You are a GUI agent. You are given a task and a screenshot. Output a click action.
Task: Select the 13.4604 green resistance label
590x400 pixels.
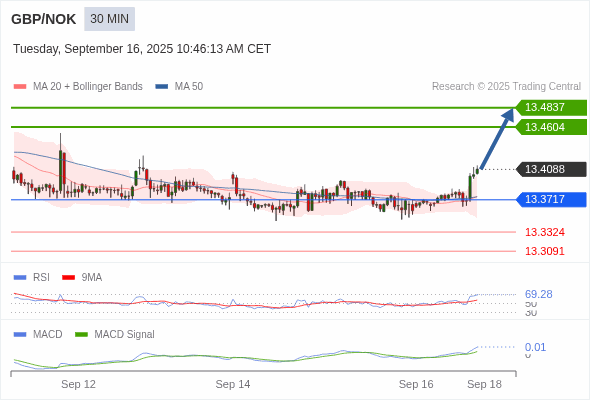click(x=551, y=127)
